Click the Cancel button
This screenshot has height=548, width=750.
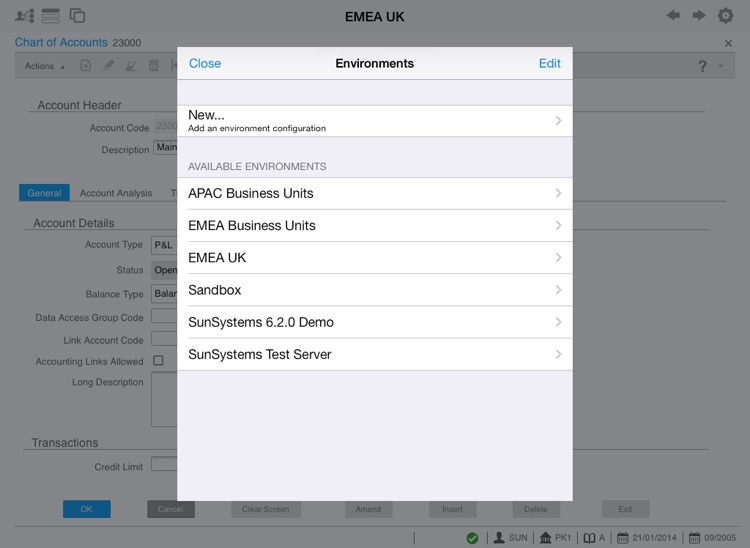(171, 509)
